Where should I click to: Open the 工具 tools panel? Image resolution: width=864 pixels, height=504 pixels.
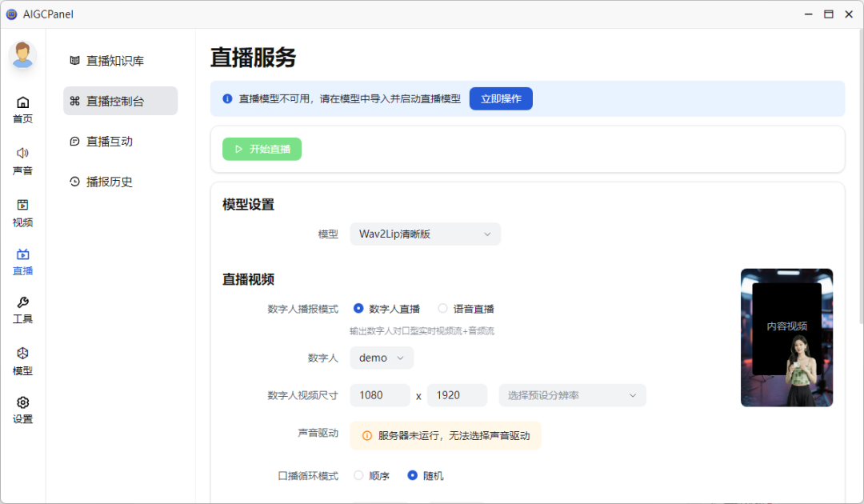22,310
